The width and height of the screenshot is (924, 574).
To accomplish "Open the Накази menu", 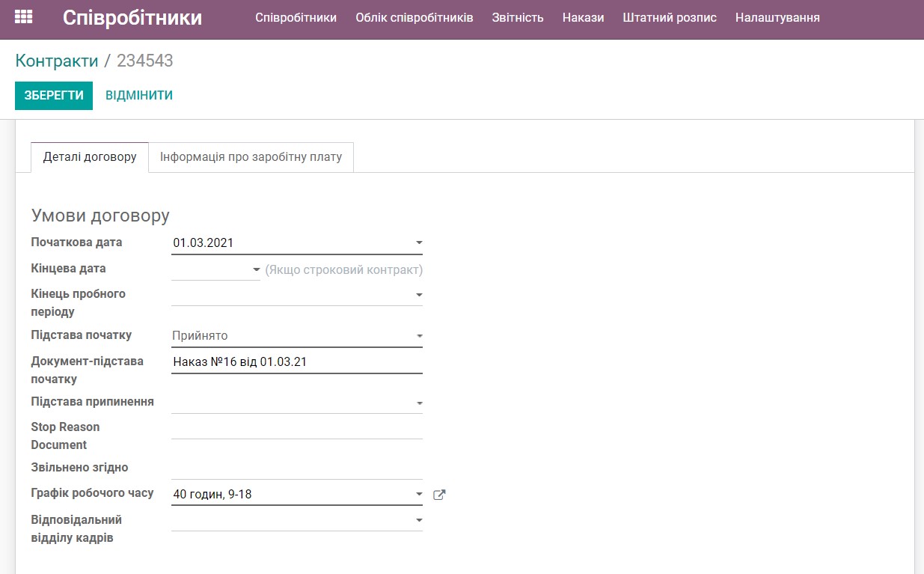I will point(583,17).
